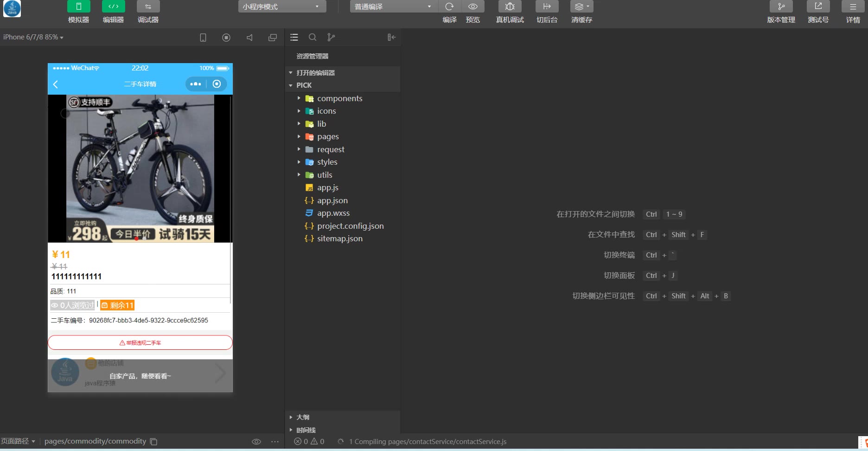The image size is (868, 451).
Task: Toggle the simulator panel button
Action: point(78,6)
